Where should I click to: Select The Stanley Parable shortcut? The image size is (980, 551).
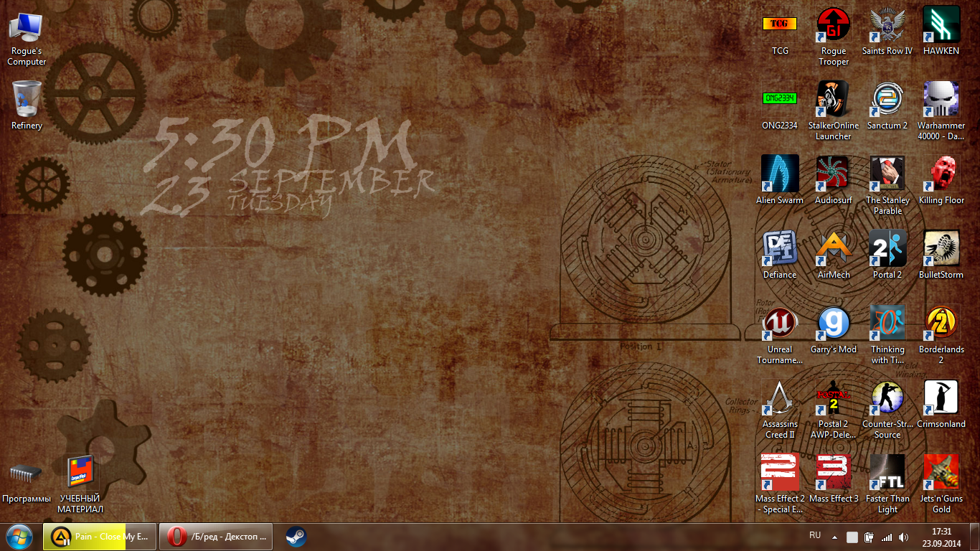[887, 186]
